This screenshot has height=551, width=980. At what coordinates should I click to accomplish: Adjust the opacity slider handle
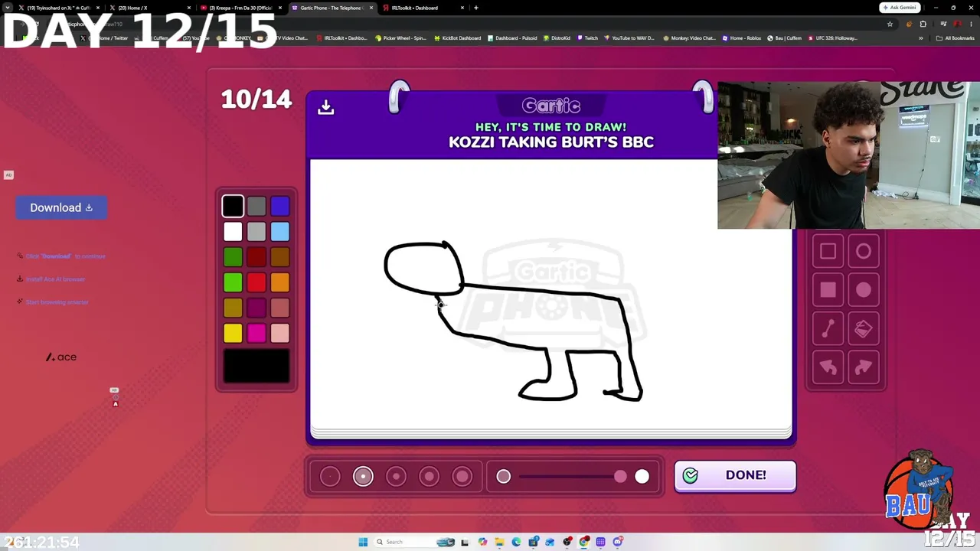point(620,477)
